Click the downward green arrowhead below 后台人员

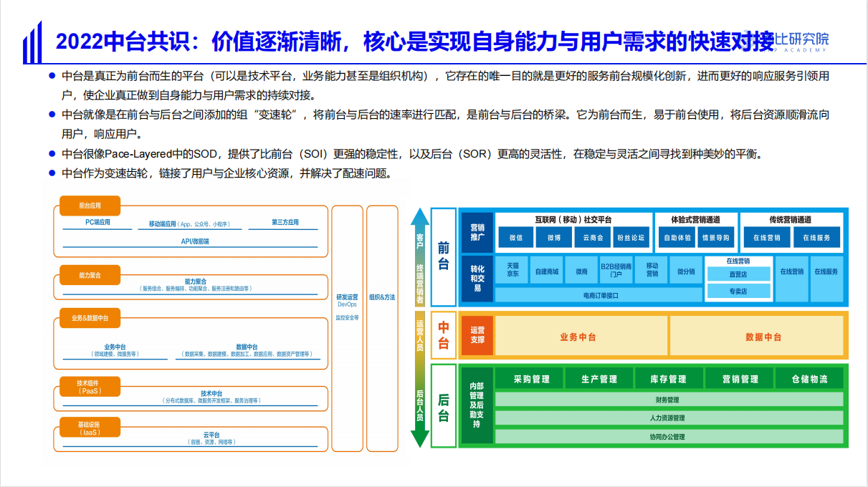pyautogui.click(x=420, y=437)
